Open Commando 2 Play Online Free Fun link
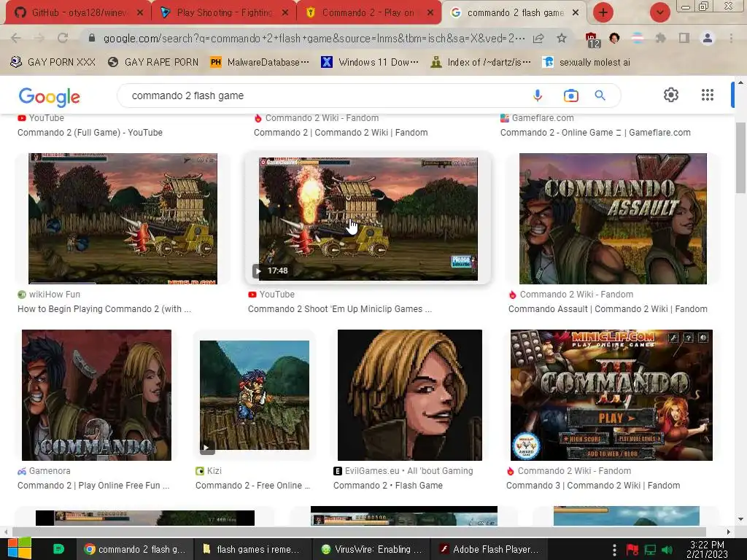747x560 pixels. tap(93, 485)
